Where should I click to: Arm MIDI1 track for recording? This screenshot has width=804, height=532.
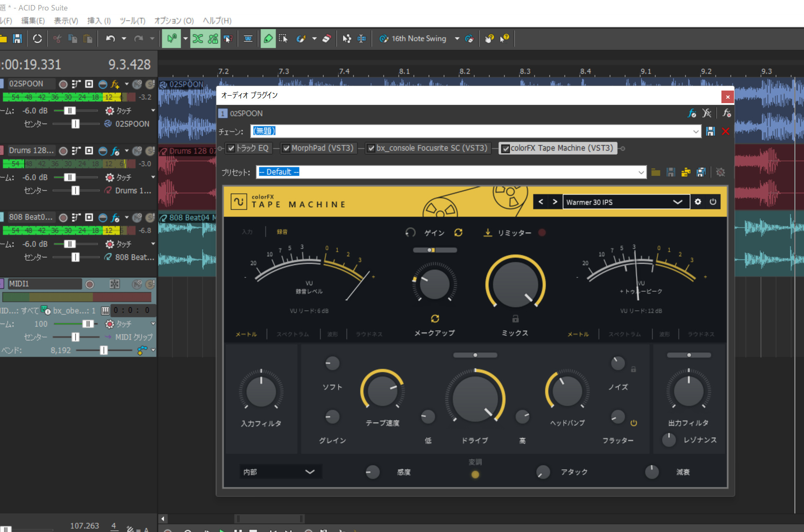click(x=89, y=284)
